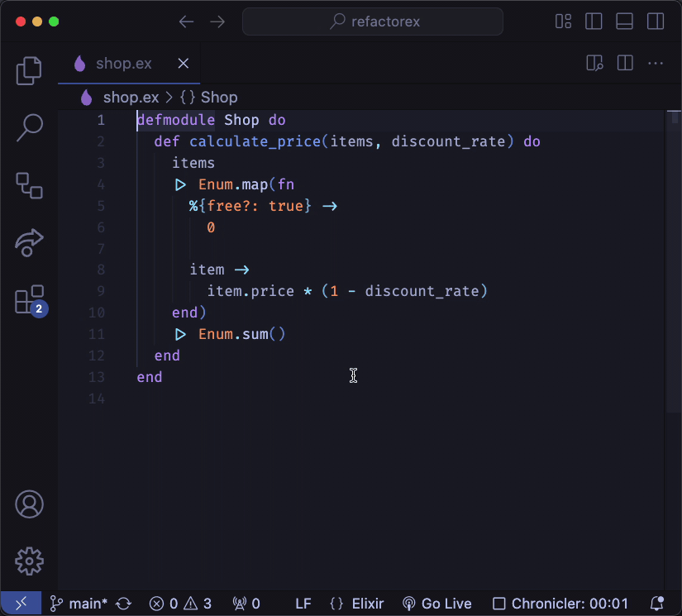This screenshot has width=682, height=616.
Task: Click the refactorex command center search field
Action: click(x=373, y=21)
